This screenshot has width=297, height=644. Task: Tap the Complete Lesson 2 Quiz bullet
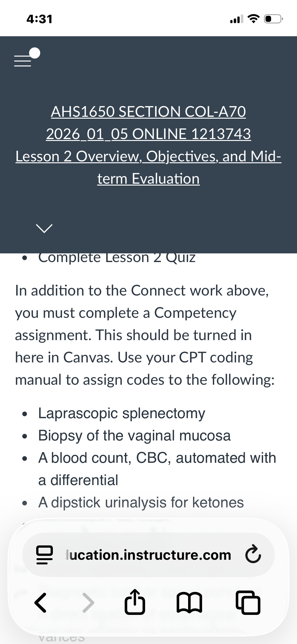pos(117,258)
